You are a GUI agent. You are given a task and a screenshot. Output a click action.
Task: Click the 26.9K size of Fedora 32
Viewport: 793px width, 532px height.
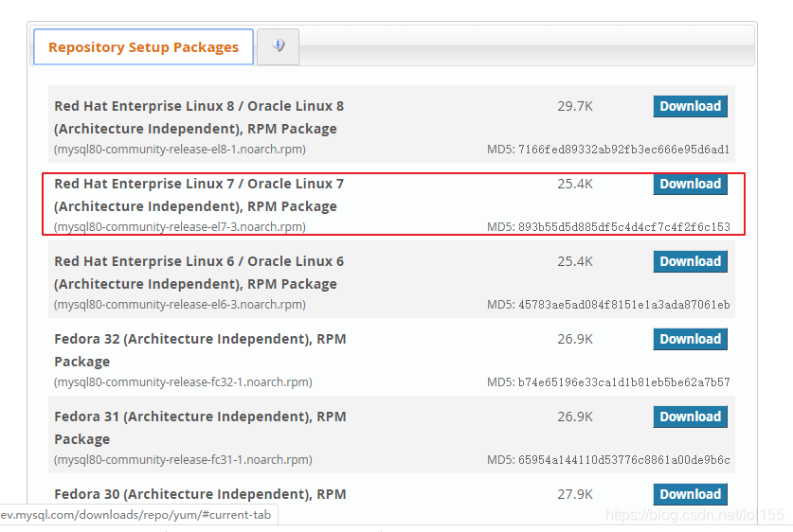tap(575, 339)
